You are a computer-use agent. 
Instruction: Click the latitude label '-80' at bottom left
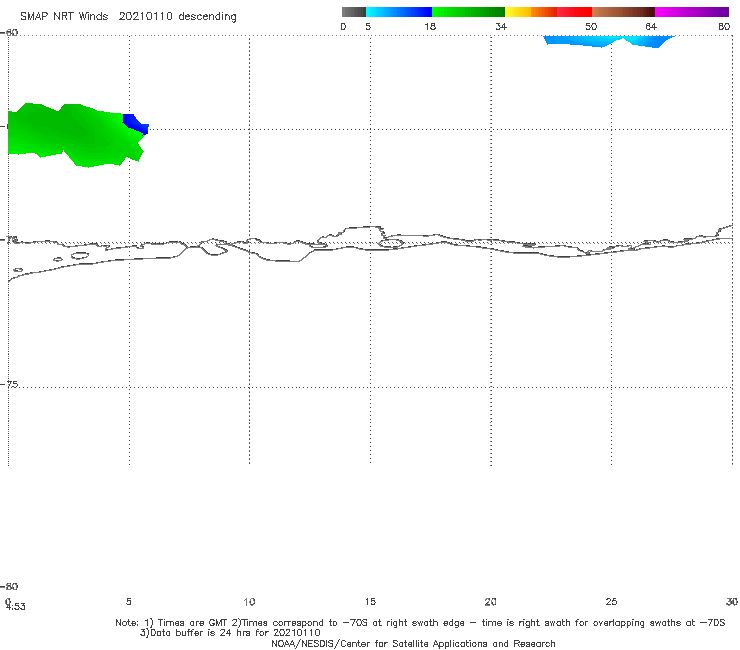(x=9, y=586)
